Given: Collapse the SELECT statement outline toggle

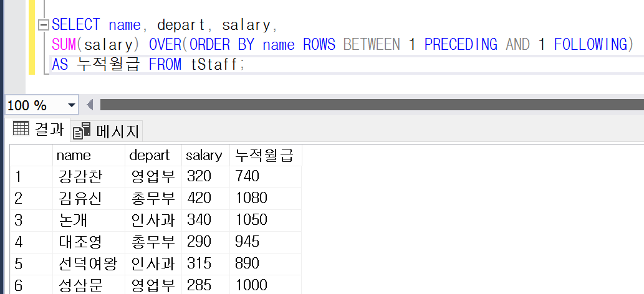Looking at the screenshot, I should click(x=43, y=26).
